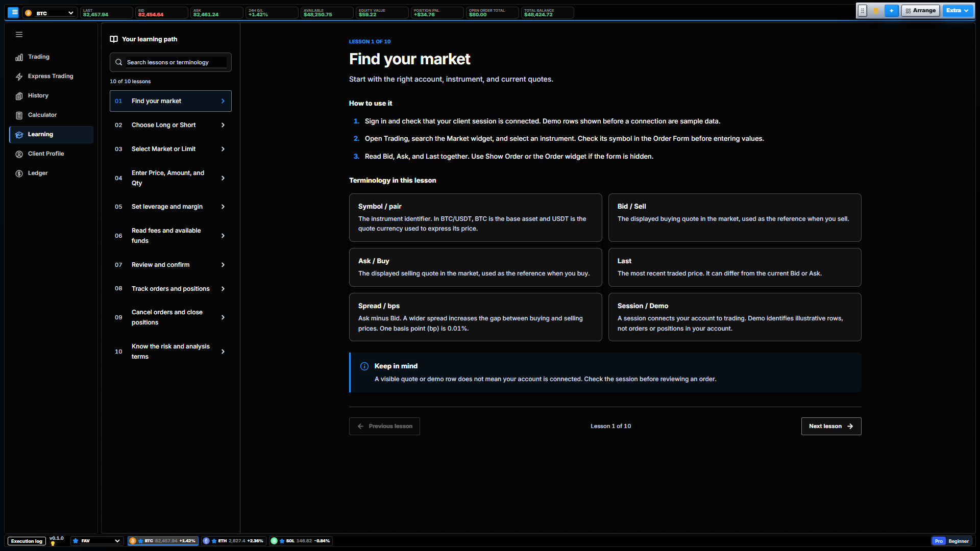
Task: Open Express Trading in the sidebar
Action: [x=51, y=76]
